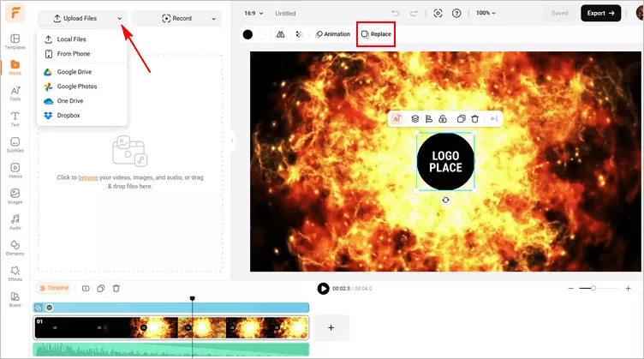644x359 pixels.
Task: Open the Elements sidebar panel
Action: click(x=15, y=248)
